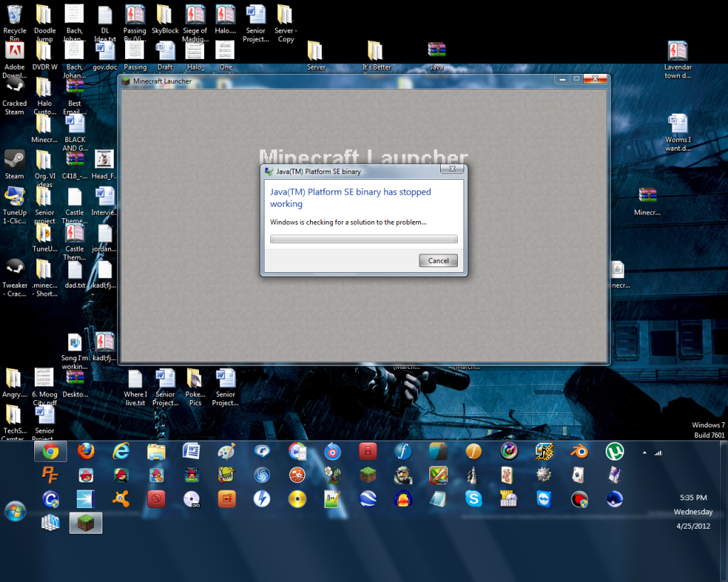
Task: Open the Windows Start menu orb
Action: coord(16,511)
